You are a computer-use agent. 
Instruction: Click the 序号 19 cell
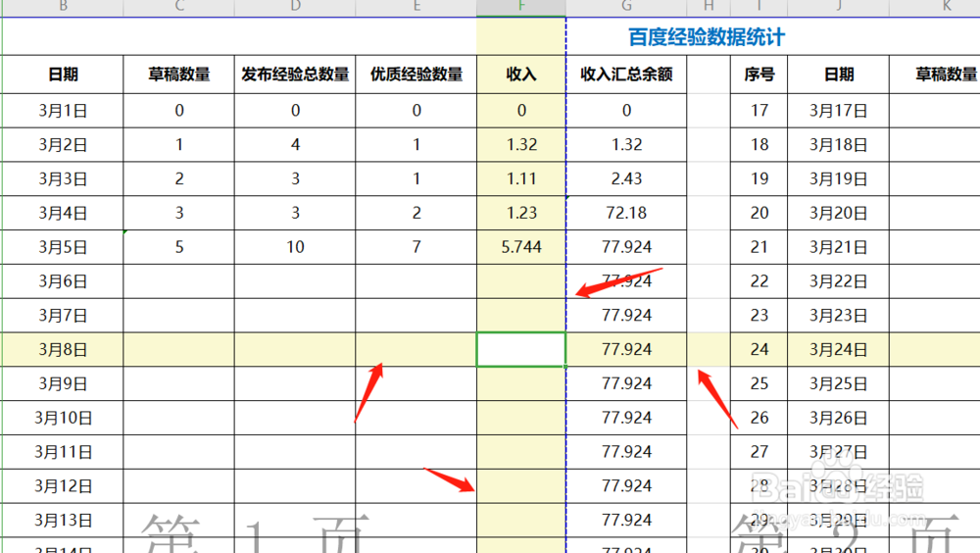click(759, 178)
